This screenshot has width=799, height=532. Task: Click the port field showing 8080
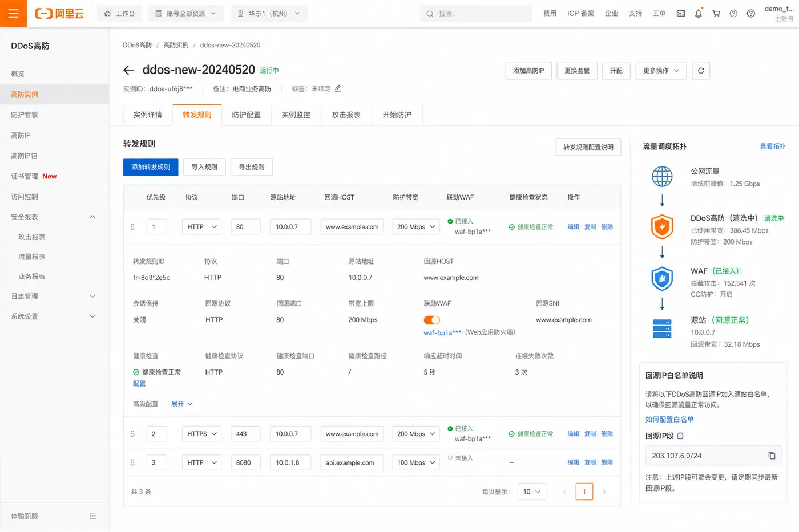coord(245,462)
